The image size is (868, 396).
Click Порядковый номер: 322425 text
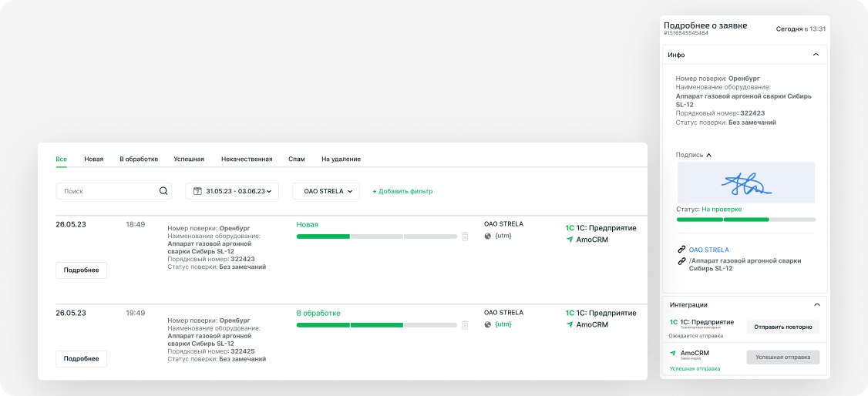211,351
